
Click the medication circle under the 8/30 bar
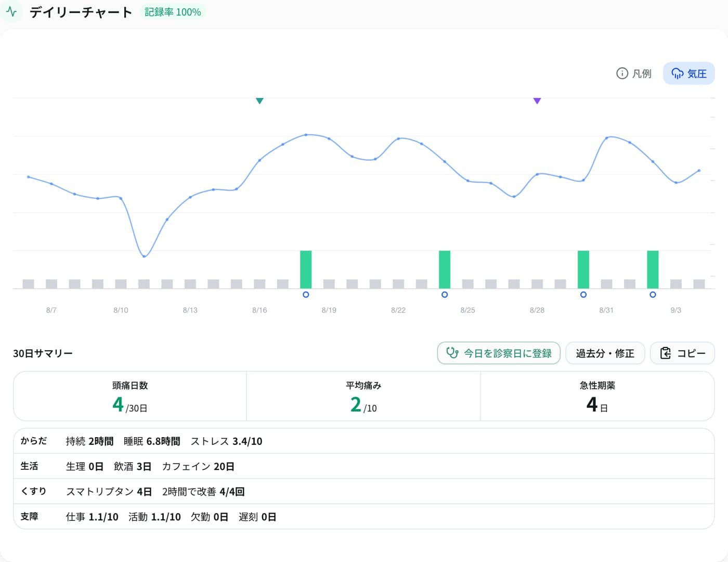[x=583, y=295]
